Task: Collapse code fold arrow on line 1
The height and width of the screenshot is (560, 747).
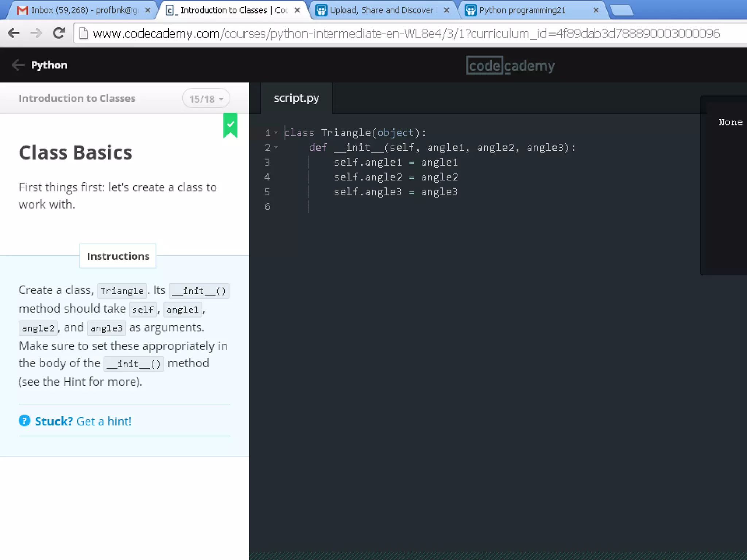Action: pos(276,133)
